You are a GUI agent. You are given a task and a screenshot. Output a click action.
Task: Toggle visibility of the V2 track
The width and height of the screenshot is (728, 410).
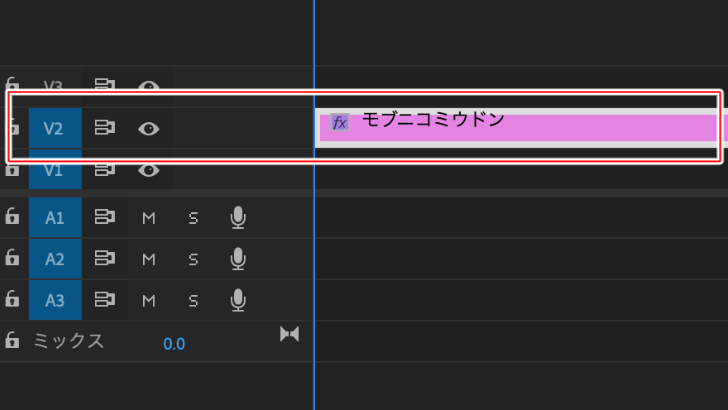coord(149,129)
